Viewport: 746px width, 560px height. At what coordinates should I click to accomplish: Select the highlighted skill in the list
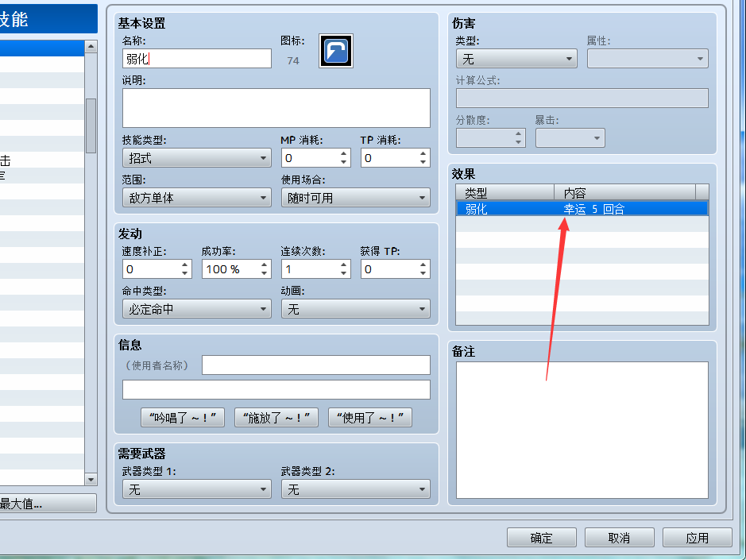(42, 48)
